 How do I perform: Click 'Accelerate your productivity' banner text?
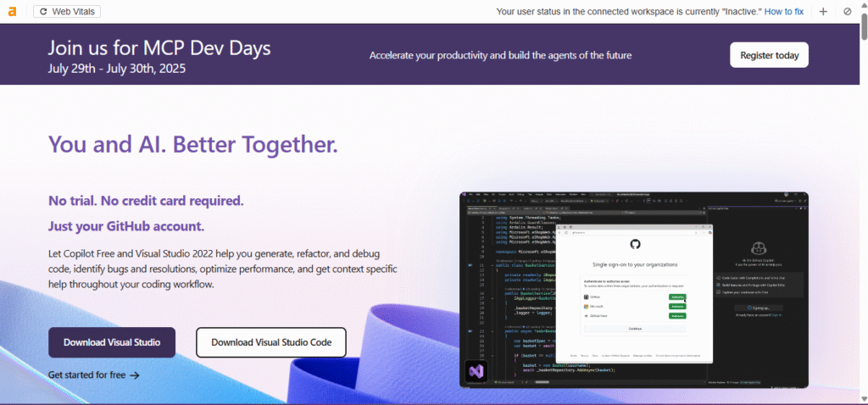[x=500, y=55]
